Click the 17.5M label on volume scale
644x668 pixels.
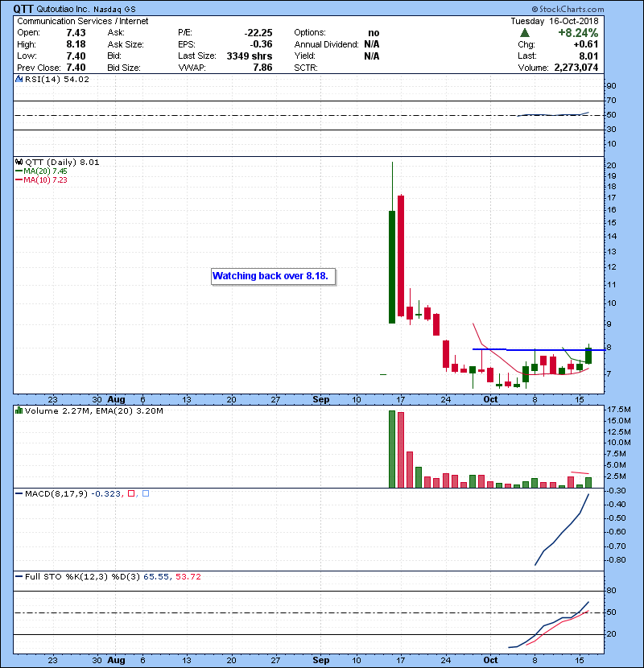click(619, 410)
